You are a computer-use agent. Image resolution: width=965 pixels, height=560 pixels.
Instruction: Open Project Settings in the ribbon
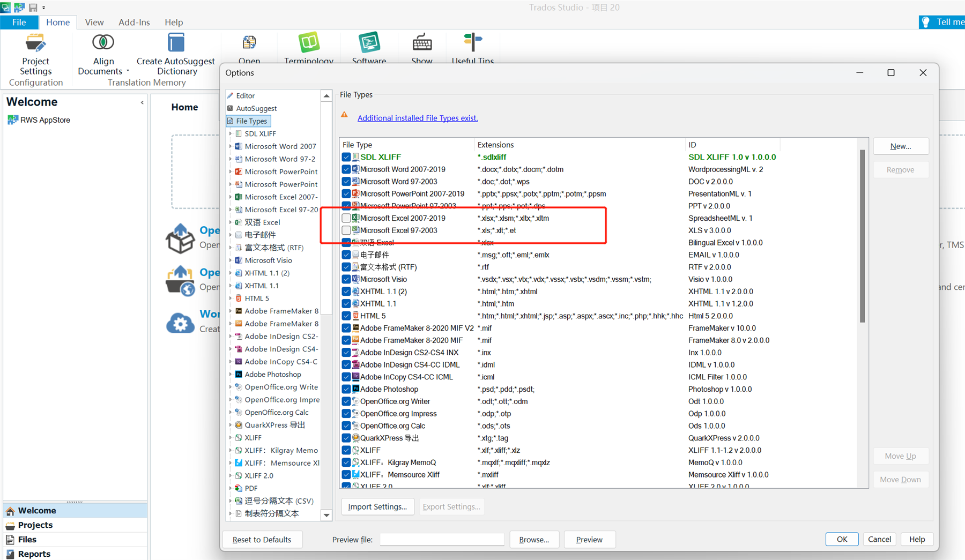pos(35,54)
